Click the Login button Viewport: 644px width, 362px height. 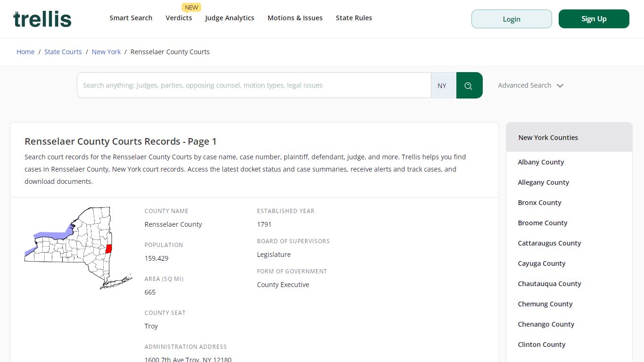(512, 19)
